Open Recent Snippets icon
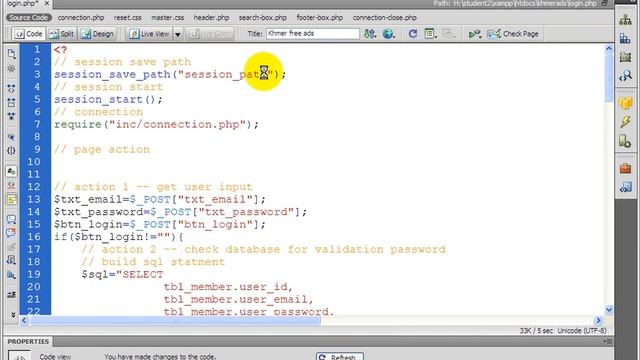The height and width of the screenshot is (360, 640). (x=11, y=260)
